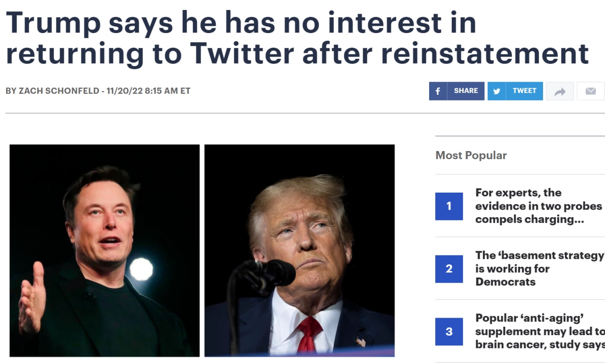Click the Twitter bird icon next to Tweet

(x=496, y=91)
